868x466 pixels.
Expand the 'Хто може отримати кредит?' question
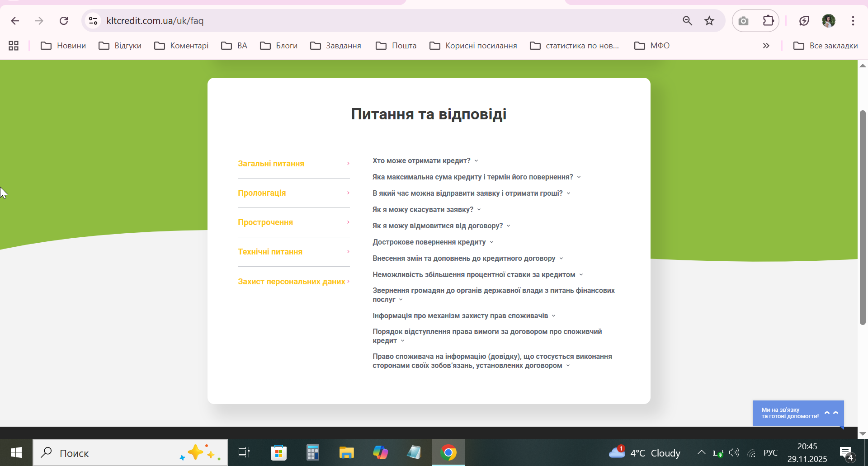point(421,161)
